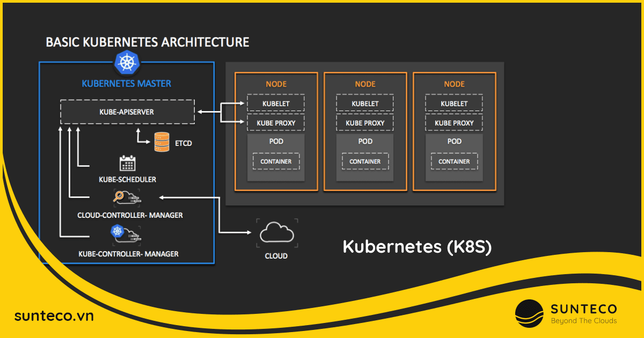Click the KUBE PROXY box in the middle node

[365, 123]
